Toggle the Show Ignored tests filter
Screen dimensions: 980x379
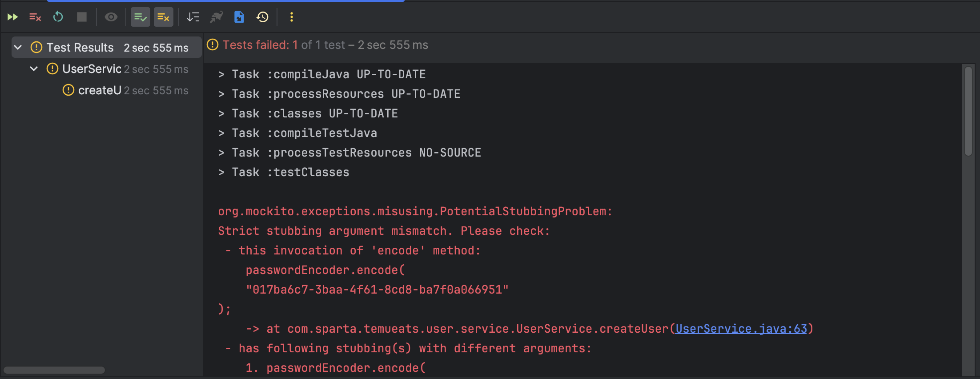point(163,17)
